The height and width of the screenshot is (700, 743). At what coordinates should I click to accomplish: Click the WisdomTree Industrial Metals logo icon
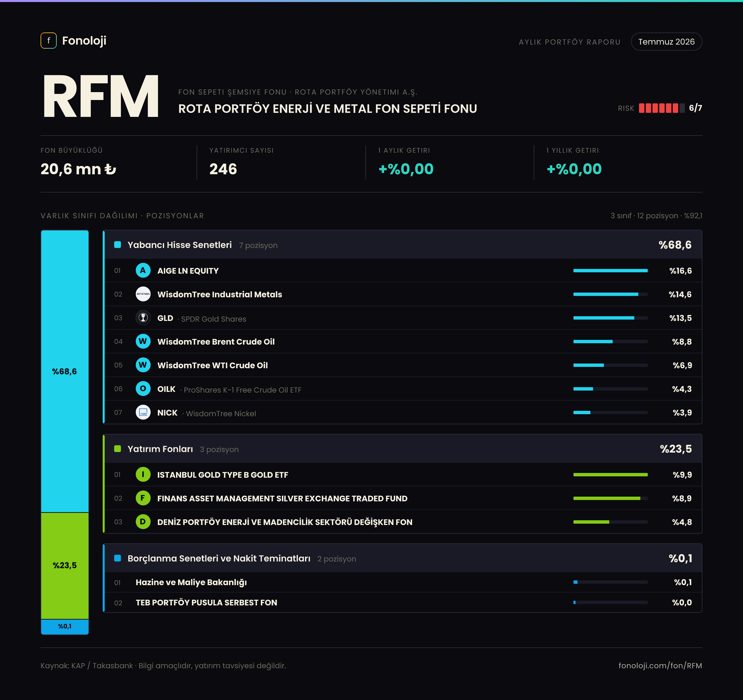tap(143, 294)
